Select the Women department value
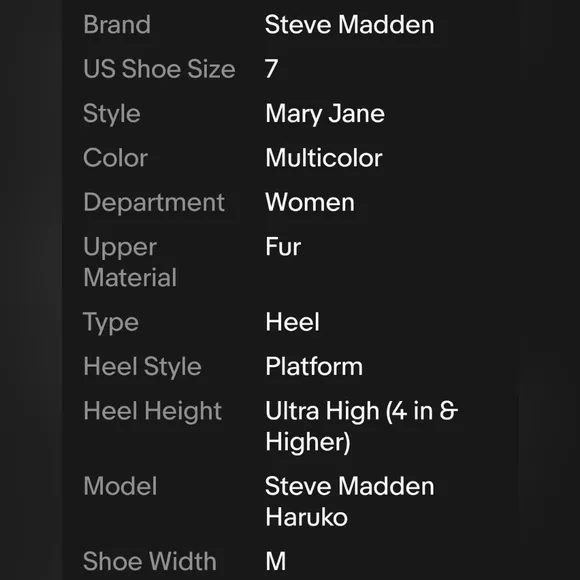Image resolution: width=580 pixels, height=580 pixels. pyautogui.click(x=310, y=203)
